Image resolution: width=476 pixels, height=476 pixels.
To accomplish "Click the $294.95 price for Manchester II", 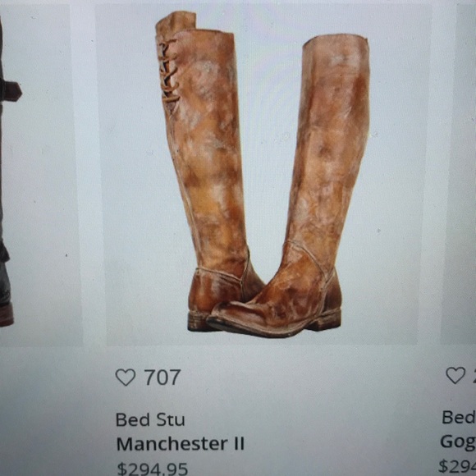I will 153,469.
